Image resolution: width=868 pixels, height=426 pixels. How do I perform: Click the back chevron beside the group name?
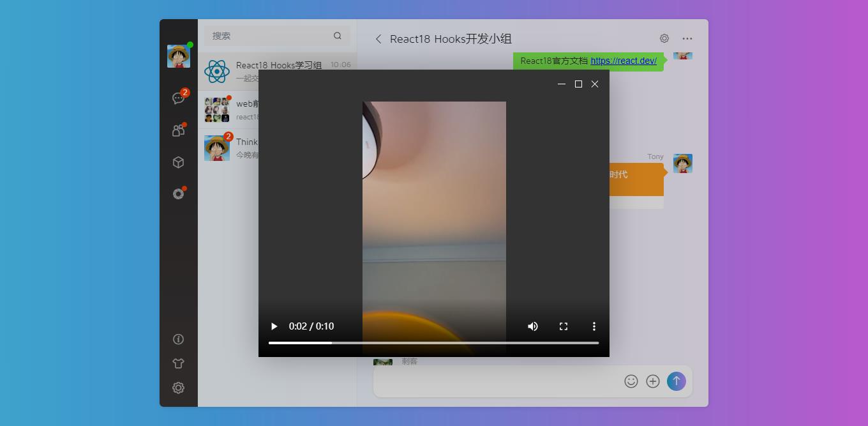[x=378, y=38]
